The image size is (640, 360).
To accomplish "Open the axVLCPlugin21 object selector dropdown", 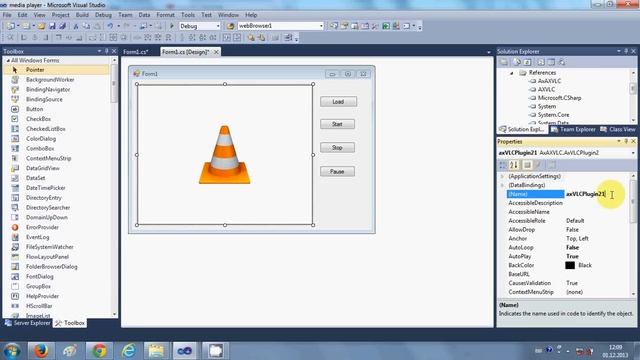I will [x=633, y=153].
